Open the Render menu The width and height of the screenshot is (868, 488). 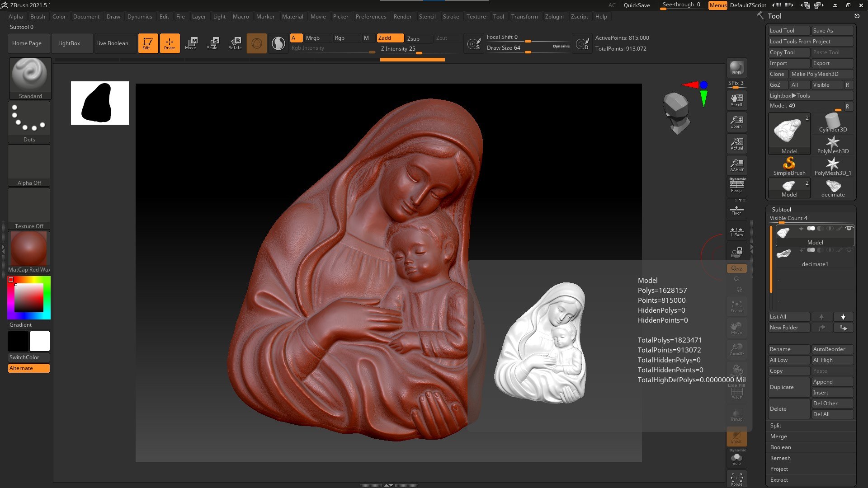tap(402, 17)
